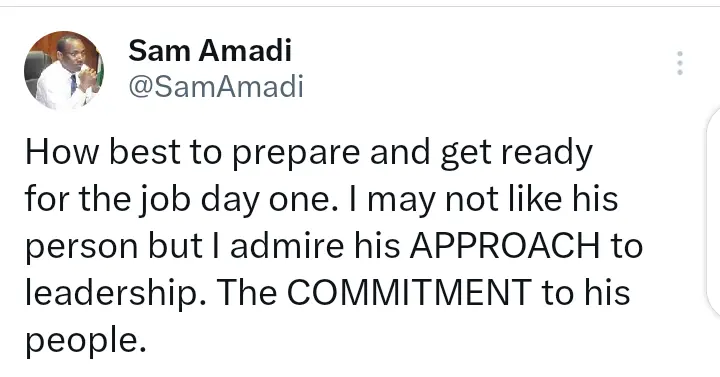Click the capitalized word COMMITMENT in the tweet

[x=409, y=292]
